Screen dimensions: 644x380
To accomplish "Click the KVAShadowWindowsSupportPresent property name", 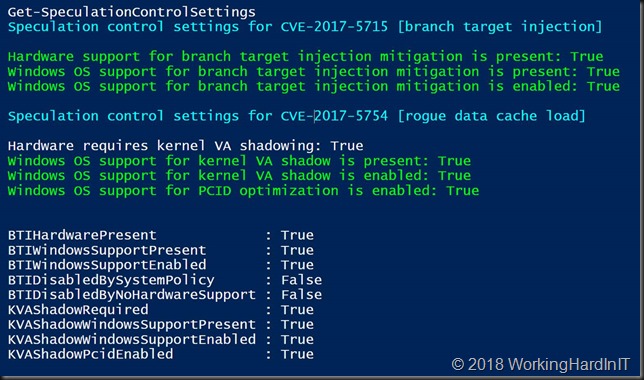I will pyautogui.click(x=131, y=324).
